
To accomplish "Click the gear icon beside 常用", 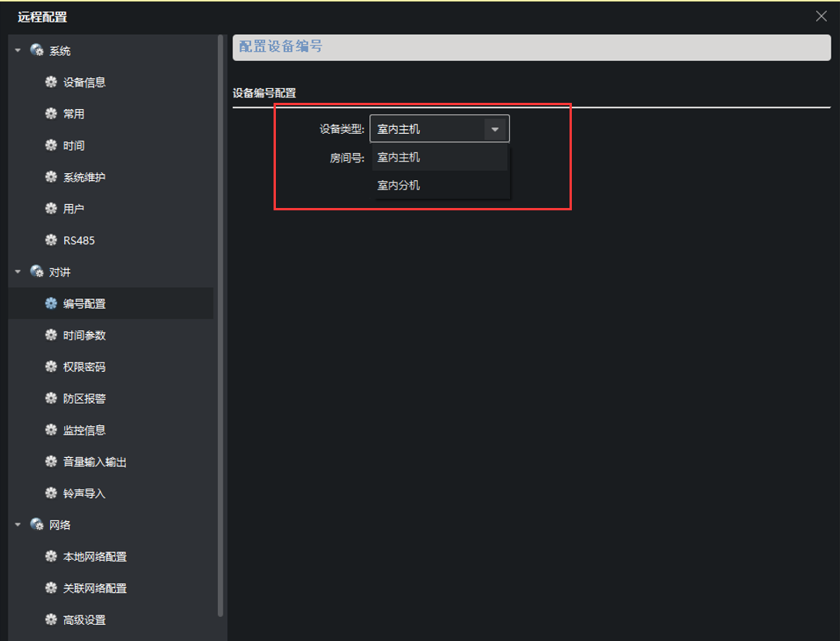I will pos(51,114).
